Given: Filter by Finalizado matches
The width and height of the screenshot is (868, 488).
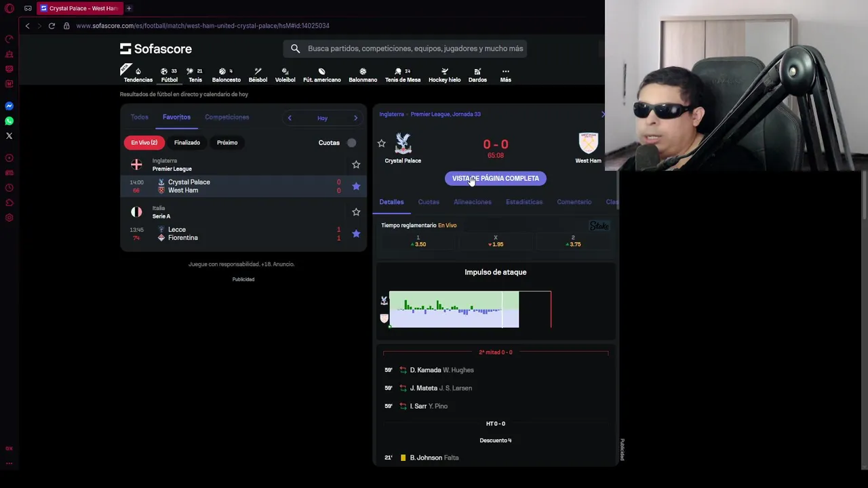Looking at the screenshot, I should coord(186,143).
